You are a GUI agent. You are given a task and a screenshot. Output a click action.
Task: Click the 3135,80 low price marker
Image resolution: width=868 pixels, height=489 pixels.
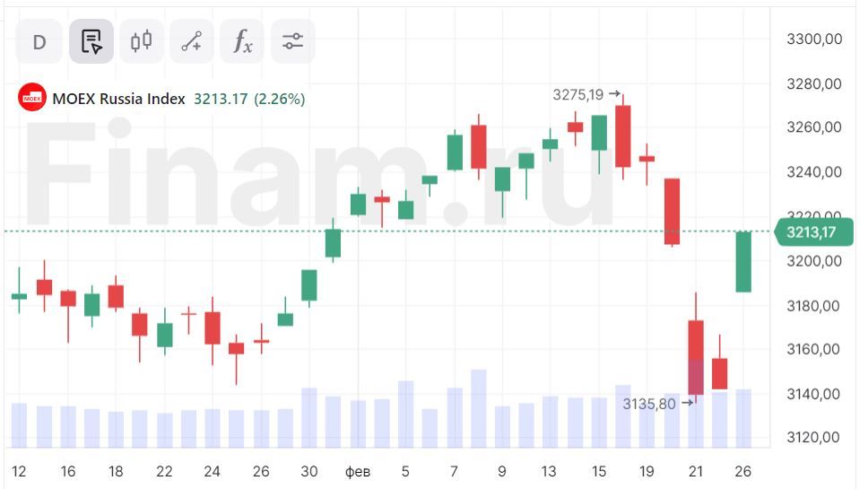tap(650, 404)
